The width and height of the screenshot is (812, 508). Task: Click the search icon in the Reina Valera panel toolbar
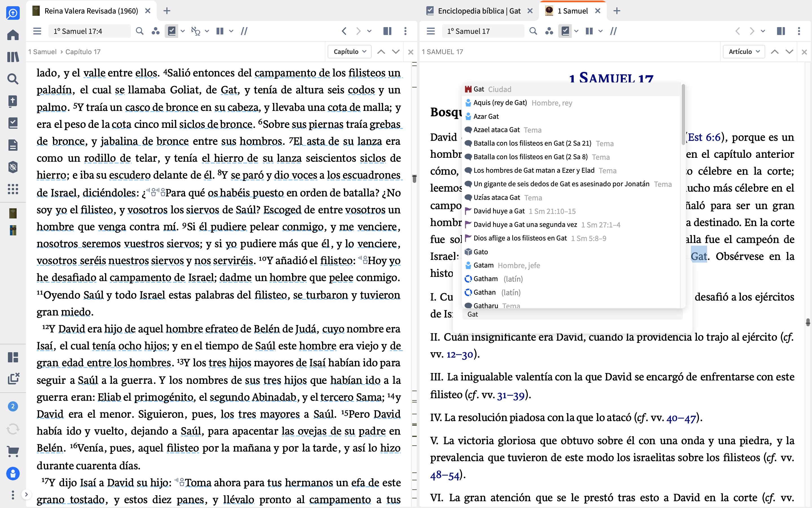(140, 31)
